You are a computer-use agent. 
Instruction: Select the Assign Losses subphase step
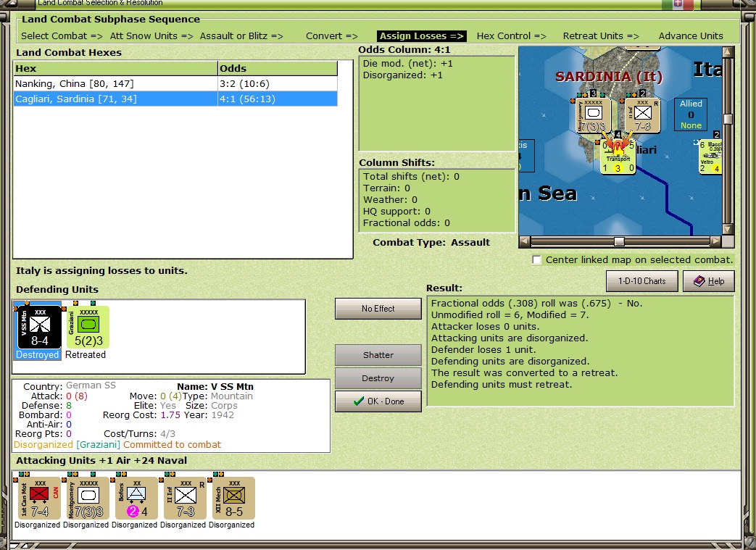[x=422, y=36]
